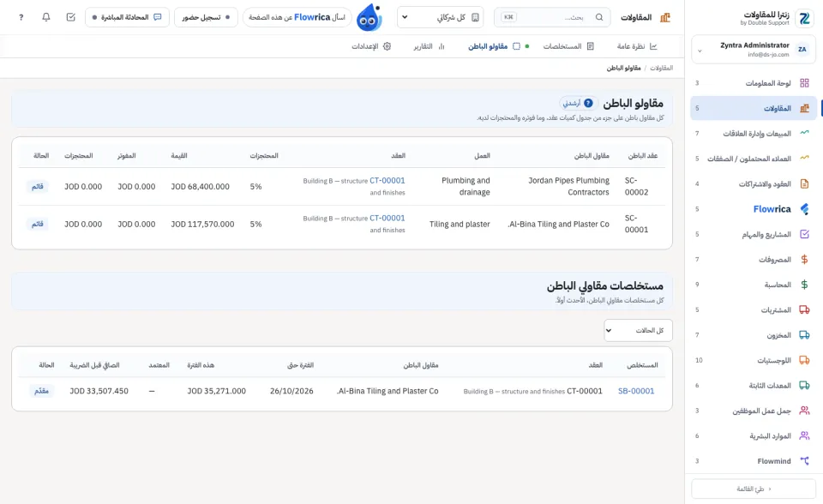
Task: Open المحادثة المباشرة live chat button
Action: [x=127, y=17]
